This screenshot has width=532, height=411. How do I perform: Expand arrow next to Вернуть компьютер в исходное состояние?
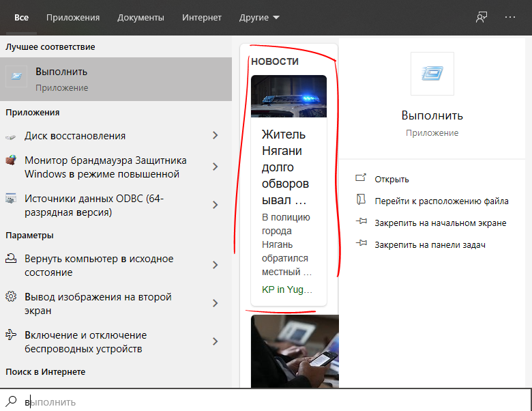click(216, 265)
